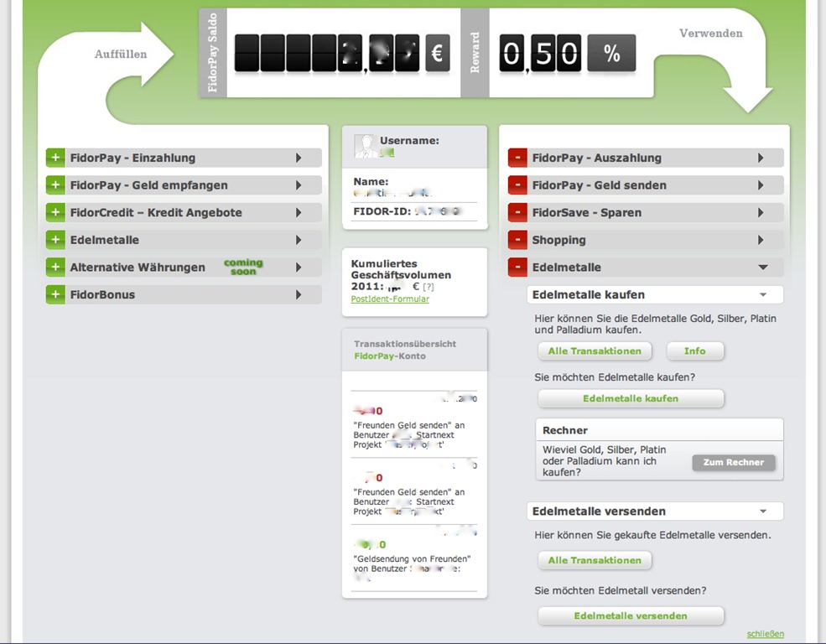Expand the FidorPay - Geld empfangen arrow
The image size is (826, 644).
299,185
